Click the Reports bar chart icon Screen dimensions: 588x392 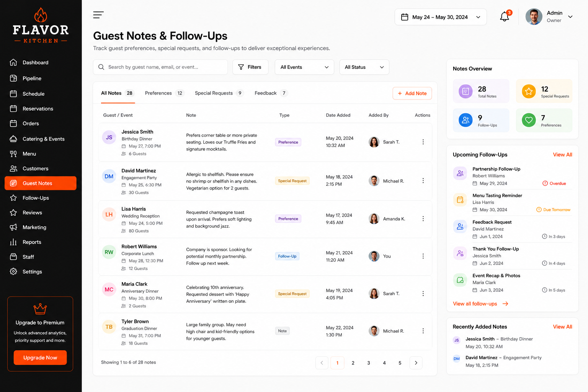click(13, 242)
